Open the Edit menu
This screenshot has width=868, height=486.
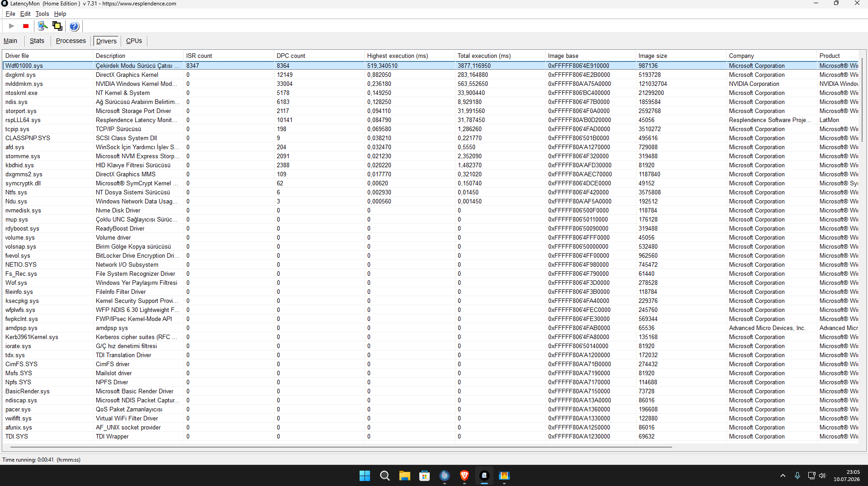click(x=25, y=14)
